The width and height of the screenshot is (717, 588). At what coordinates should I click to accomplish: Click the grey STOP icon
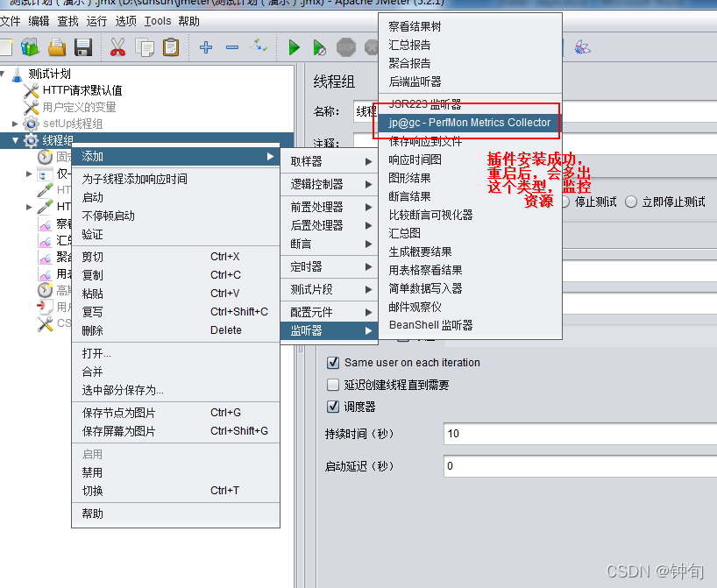(346, 47)
